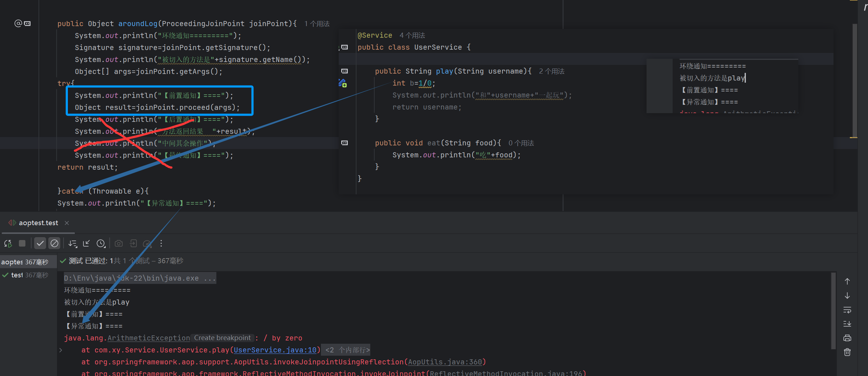Image resolution: width=868 pixels, height=376 pixels.
Task: Close the aoptest.test run tab
Action: coord(67,223)
